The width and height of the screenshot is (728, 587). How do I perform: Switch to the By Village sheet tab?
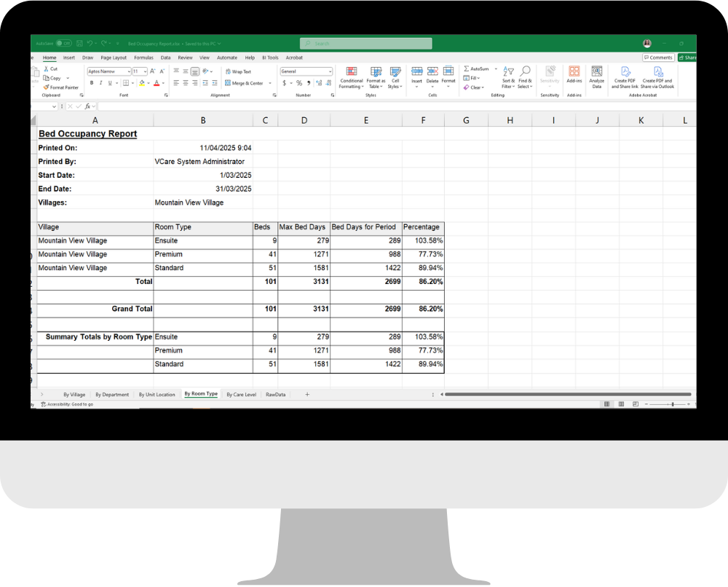point(74,395)
